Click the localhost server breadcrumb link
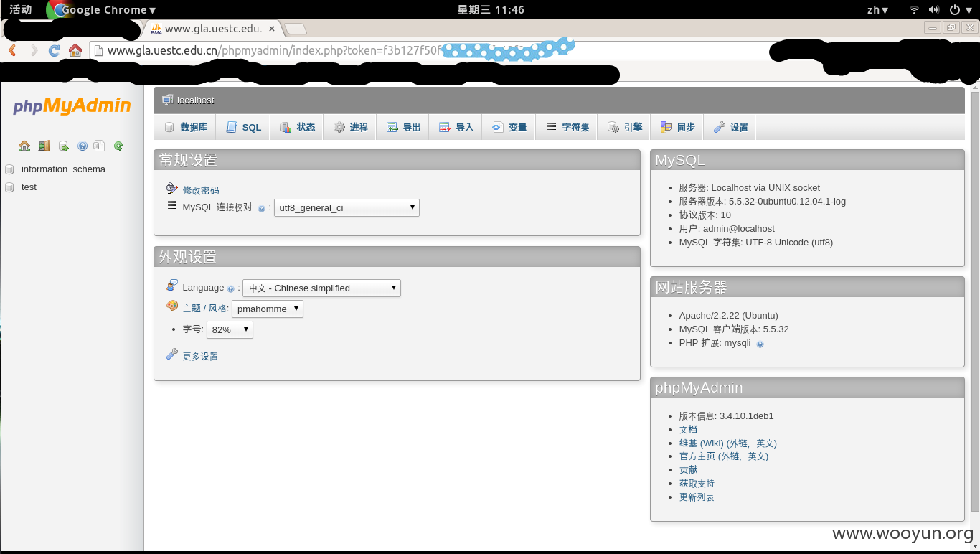This screenshot has height=554, width=980. pyautogui.click(x=196, y=100)
